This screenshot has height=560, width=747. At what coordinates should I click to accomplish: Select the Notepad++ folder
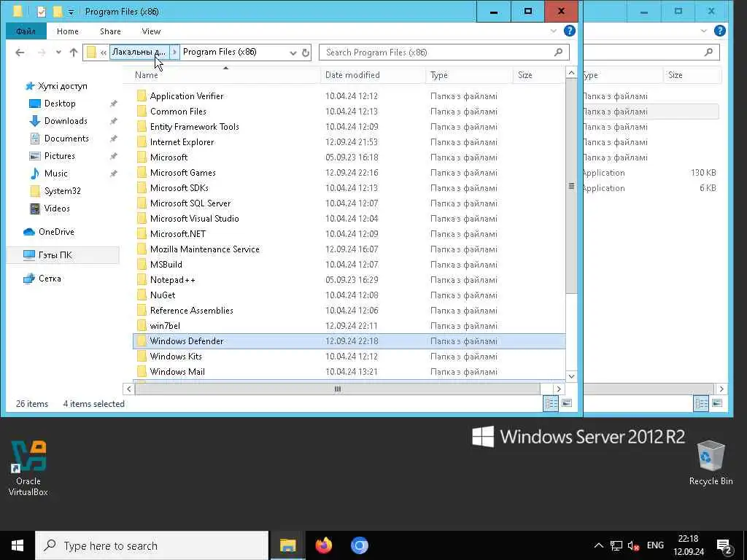[172, 279]
